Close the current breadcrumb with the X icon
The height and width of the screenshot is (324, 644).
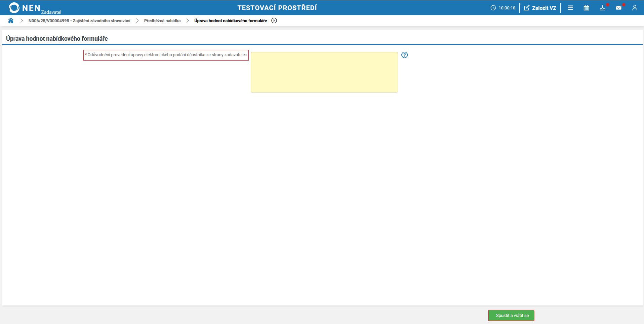point(274,21)
